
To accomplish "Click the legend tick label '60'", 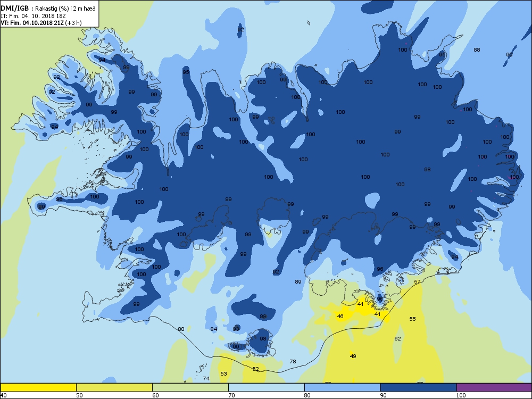I will (x=155, y=395).
